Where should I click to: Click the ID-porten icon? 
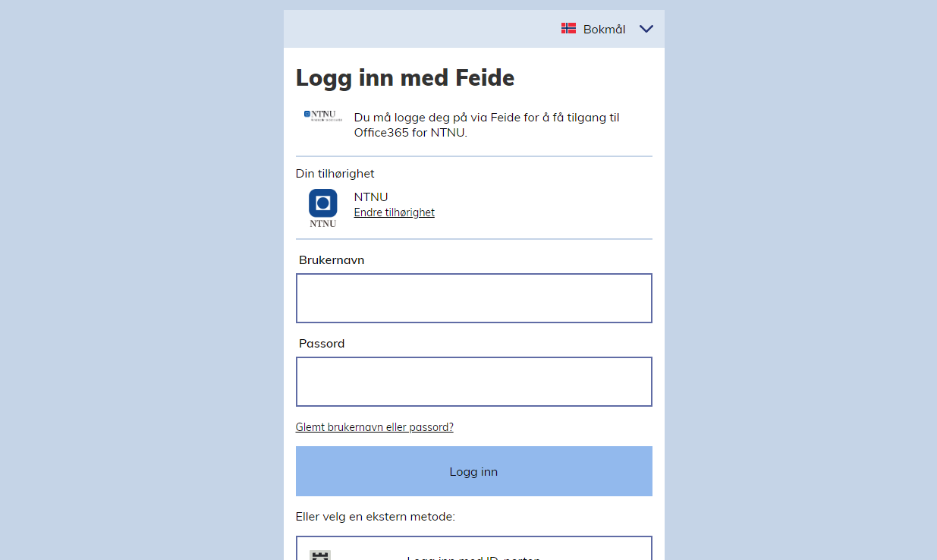[320, 555]
